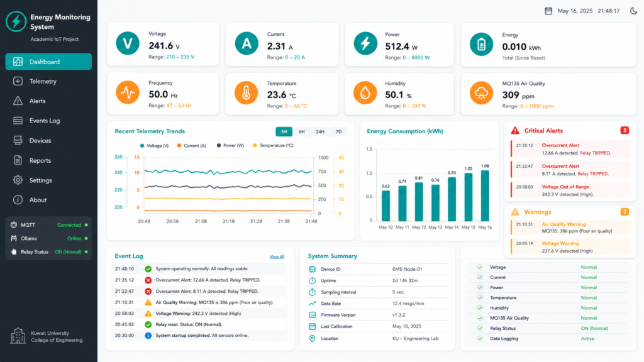Click the Warnings count badge 2
The height and width of the screenshot is (362, 644).
point(625,212)
